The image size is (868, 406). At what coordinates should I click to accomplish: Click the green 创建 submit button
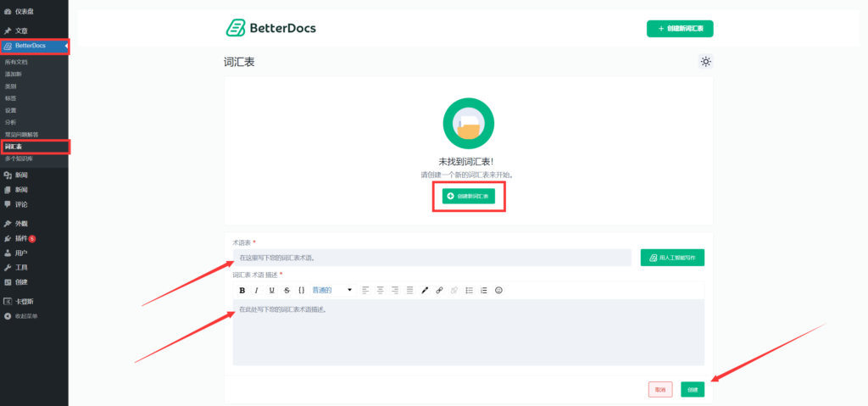point(693,389)
